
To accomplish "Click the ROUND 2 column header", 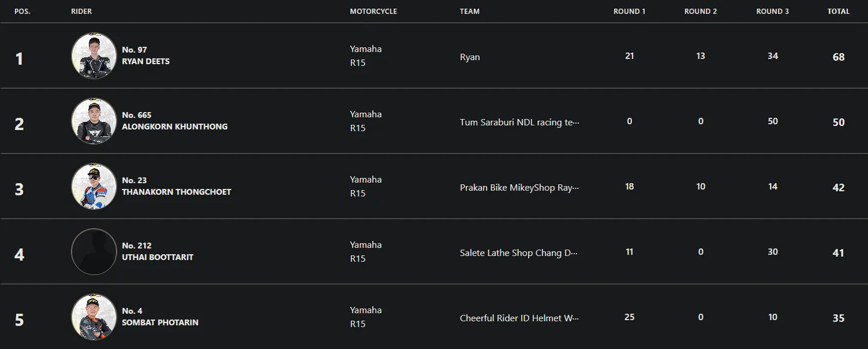I will coord(701,12).
